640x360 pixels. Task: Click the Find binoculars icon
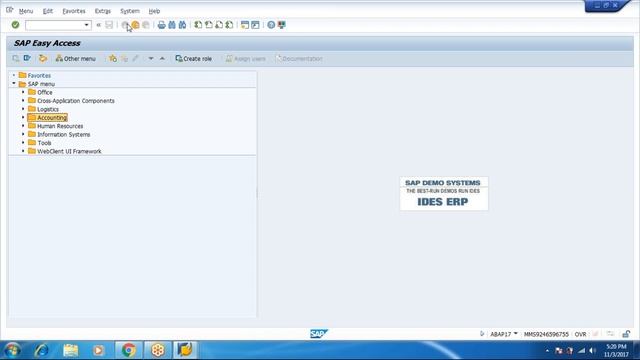click(x=172, y=25)
